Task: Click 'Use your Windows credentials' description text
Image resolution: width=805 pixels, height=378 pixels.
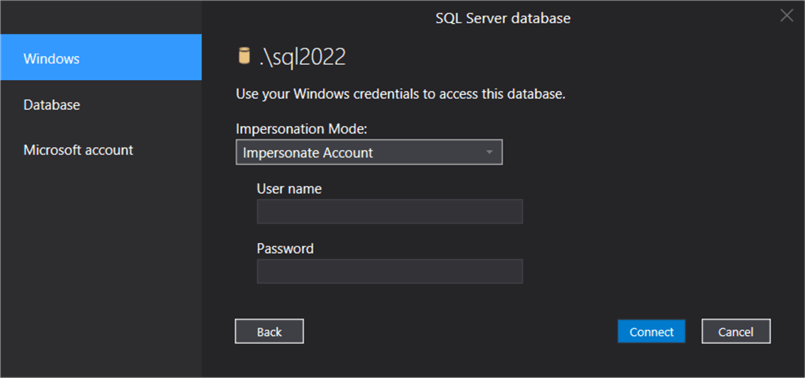Action: [x=400, y=94]
